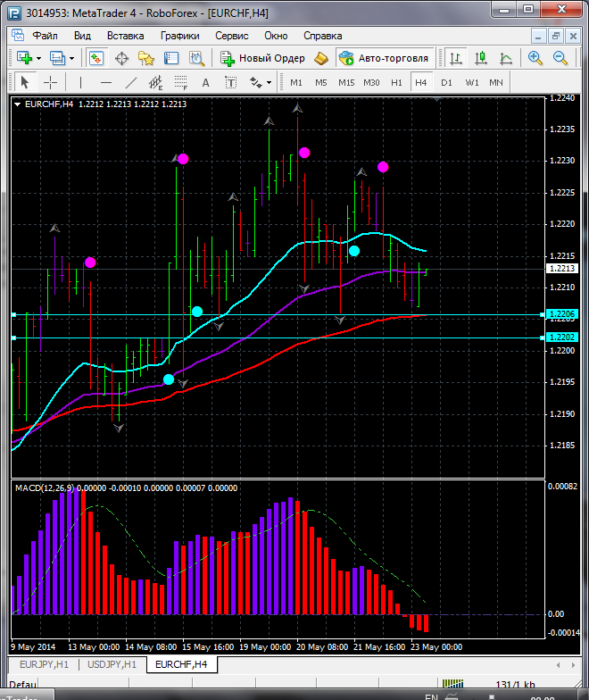Open the Strategy Tester magnifier icon

pyautogui.click(x=196, y=58)
